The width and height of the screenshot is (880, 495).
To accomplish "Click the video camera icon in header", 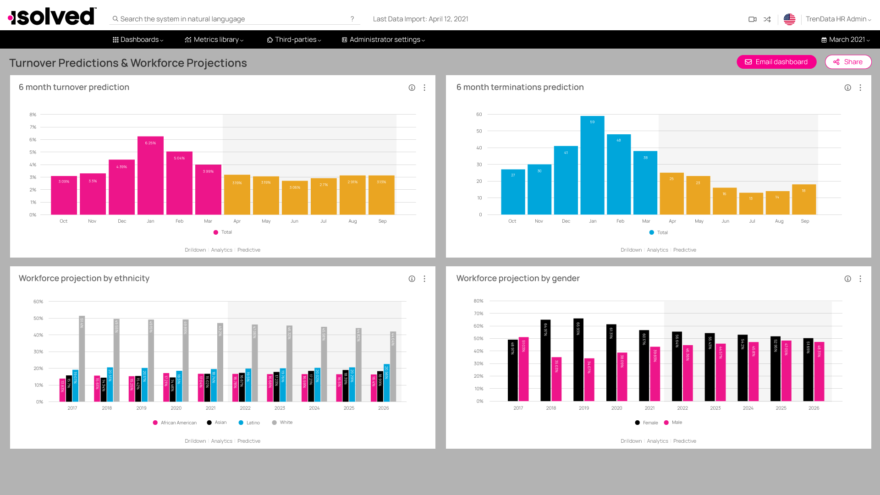I will point(752,19).
